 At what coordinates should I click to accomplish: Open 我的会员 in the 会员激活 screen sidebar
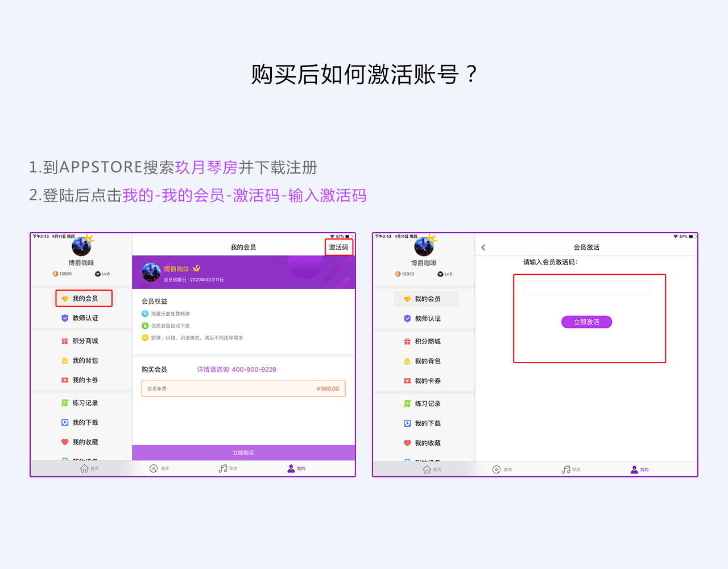point(426,299)
